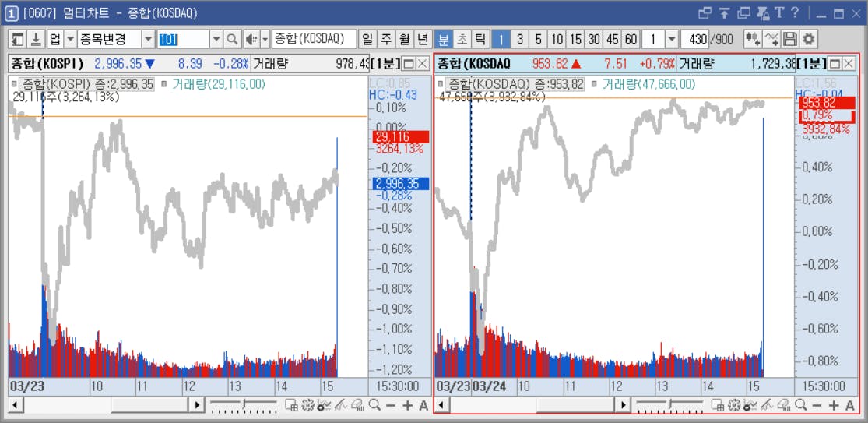Click the save chart settings floppy icon

(790, 39)
